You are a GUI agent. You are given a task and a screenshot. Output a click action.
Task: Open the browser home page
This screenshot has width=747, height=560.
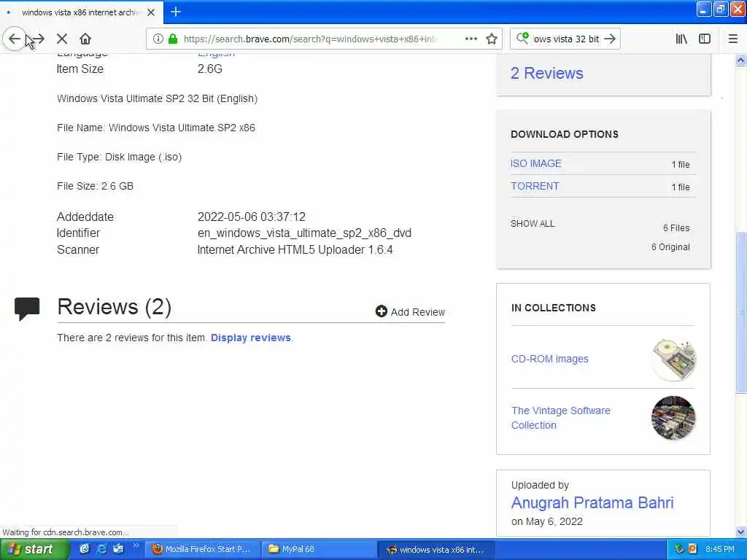pos(85,39)
